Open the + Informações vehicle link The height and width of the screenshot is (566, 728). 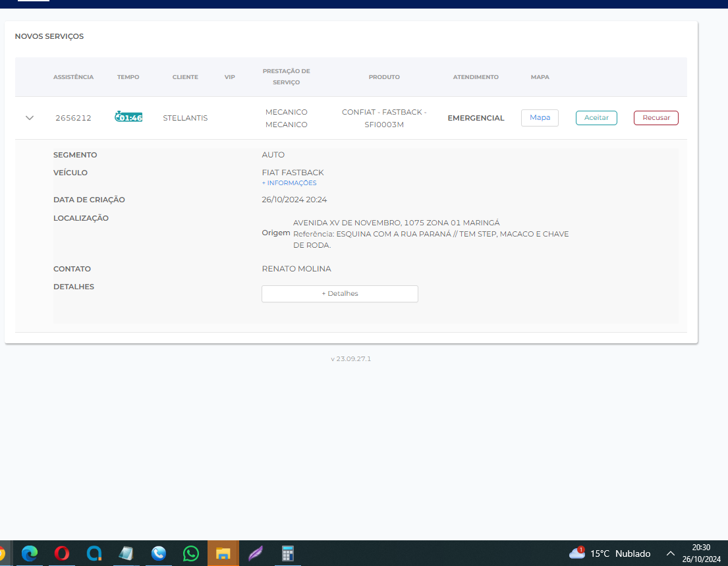pos(289,183)
